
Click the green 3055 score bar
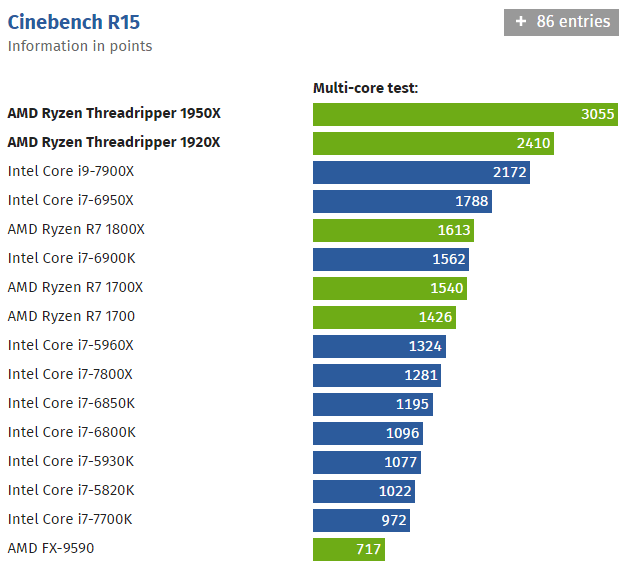click(x=465, y=114)
